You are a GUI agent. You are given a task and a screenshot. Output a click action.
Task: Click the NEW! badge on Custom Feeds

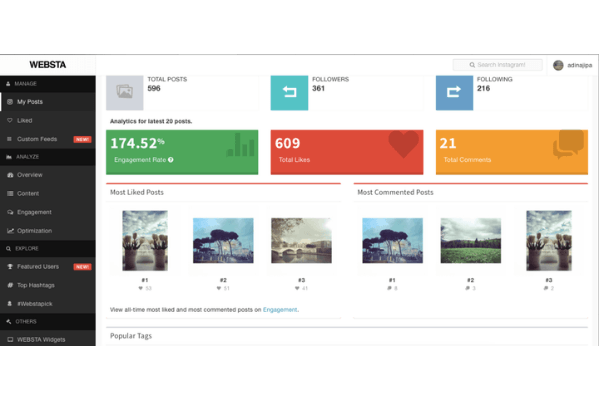[x=82, y=139]
